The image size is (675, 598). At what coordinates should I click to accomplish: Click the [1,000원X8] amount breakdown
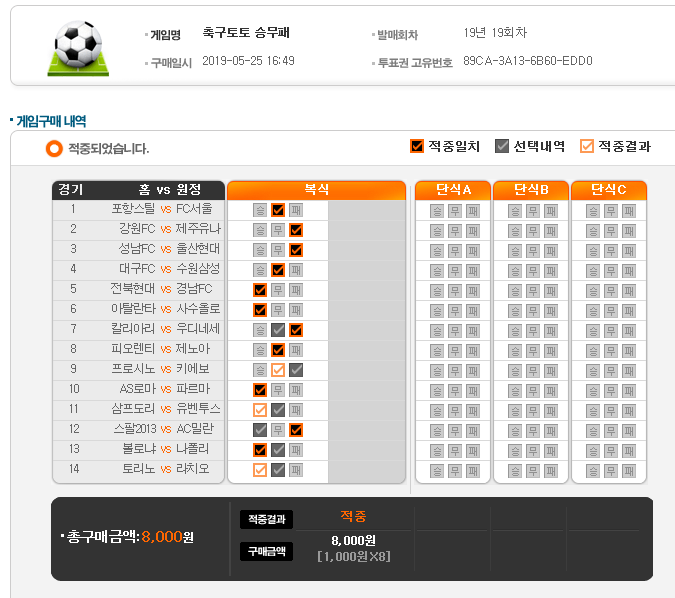(354, 557)
